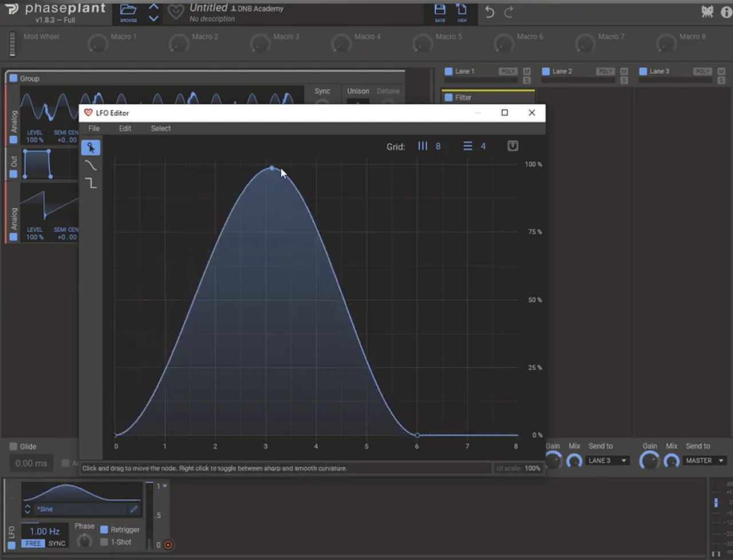Click the Macro 5 knob

[x=423, y=43]
